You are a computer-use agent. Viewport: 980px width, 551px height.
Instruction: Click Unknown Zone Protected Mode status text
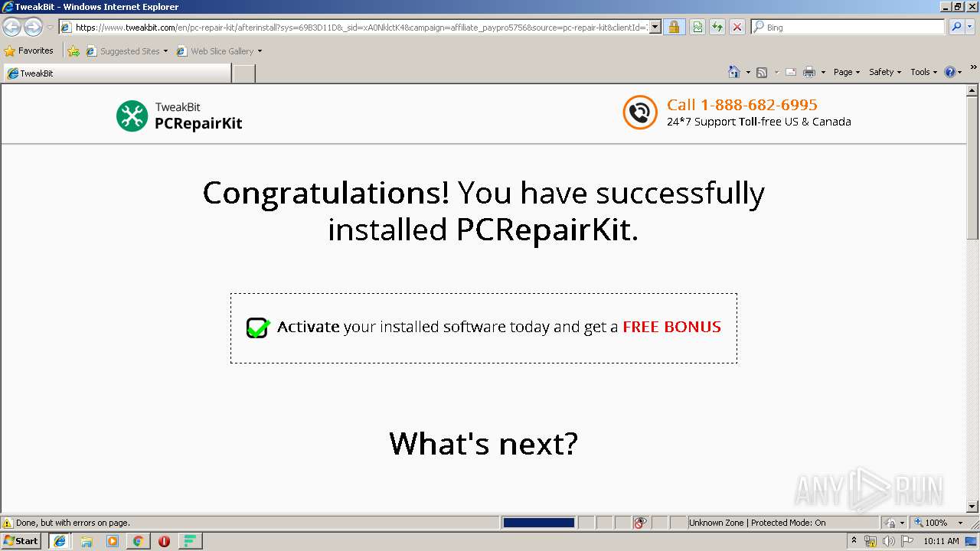pos(756,523)
